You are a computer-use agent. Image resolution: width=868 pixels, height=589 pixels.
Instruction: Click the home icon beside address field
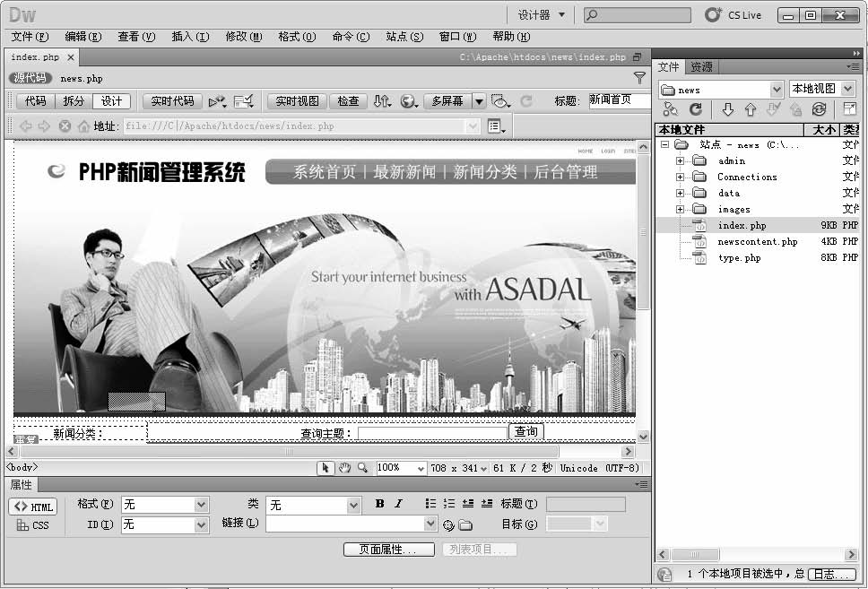coord(83,126)
